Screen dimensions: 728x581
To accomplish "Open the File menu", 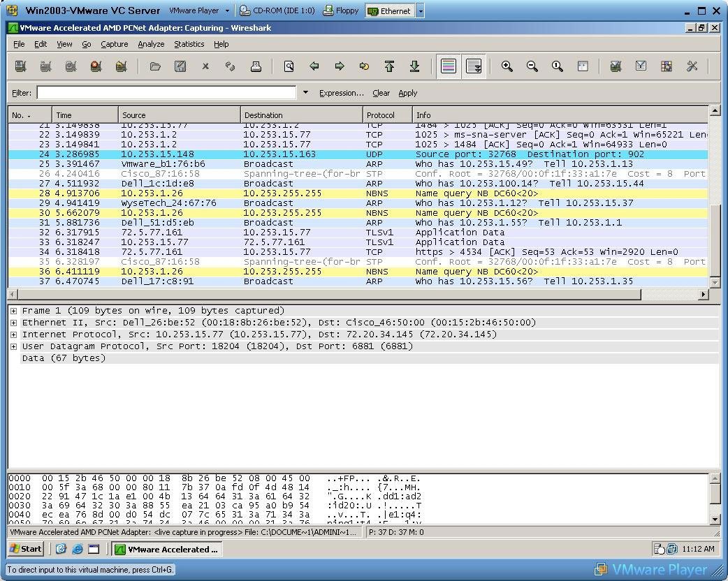I will pyautogui.click(x=19, y=44).
